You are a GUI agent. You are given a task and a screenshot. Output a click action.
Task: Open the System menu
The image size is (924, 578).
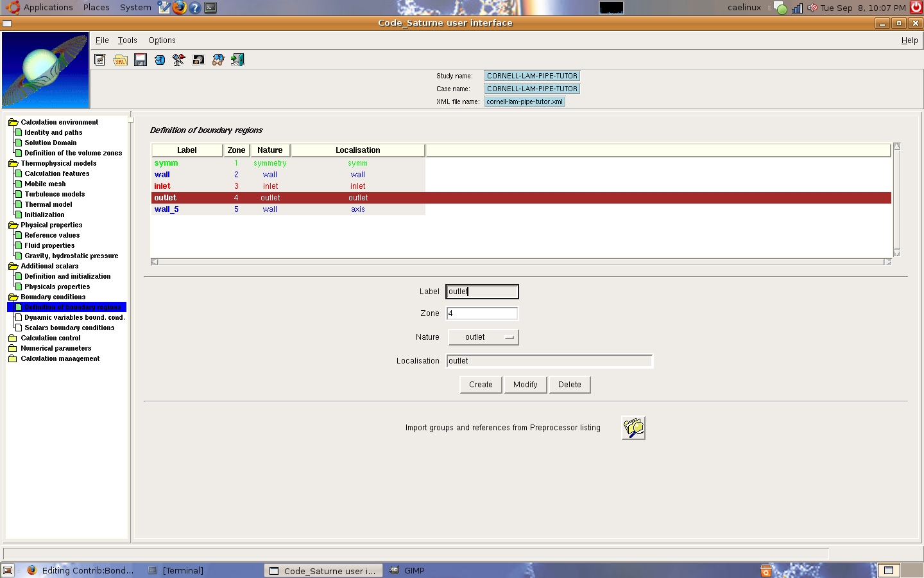(135, 8)
